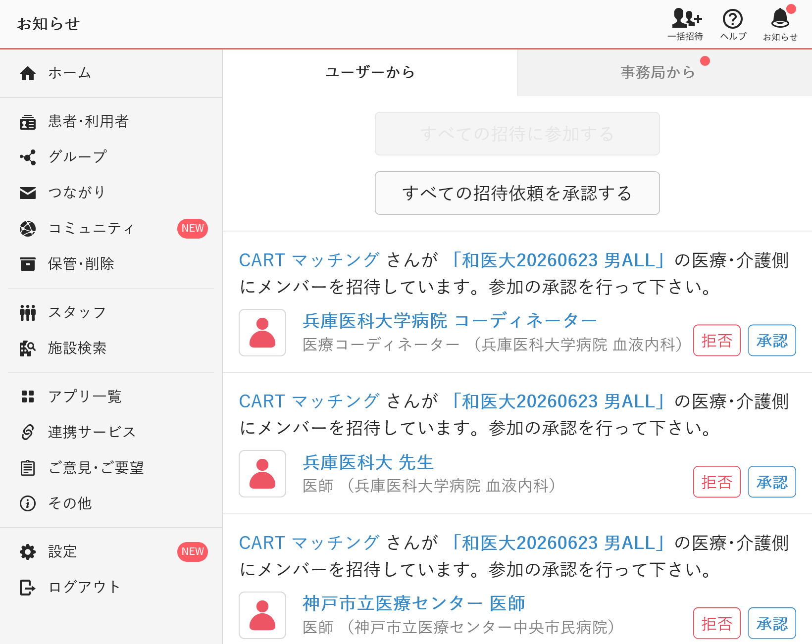The height and width of the screenshot is (644, 812).
Task: Approve invitation for 神戸市立医療センター 医師
Action: pyautogui.click(x=772, y=623)
